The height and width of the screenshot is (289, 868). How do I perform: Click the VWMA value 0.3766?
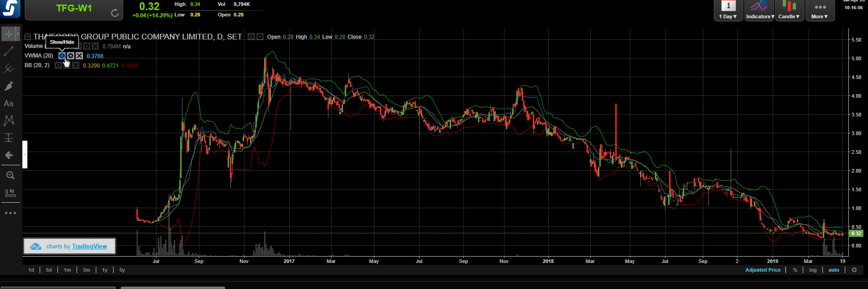pos(95,56)
